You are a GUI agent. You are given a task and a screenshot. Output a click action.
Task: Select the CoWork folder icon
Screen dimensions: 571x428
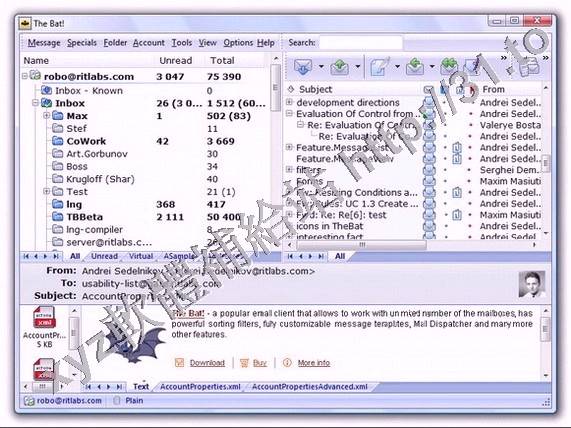[x=58, y=141]
